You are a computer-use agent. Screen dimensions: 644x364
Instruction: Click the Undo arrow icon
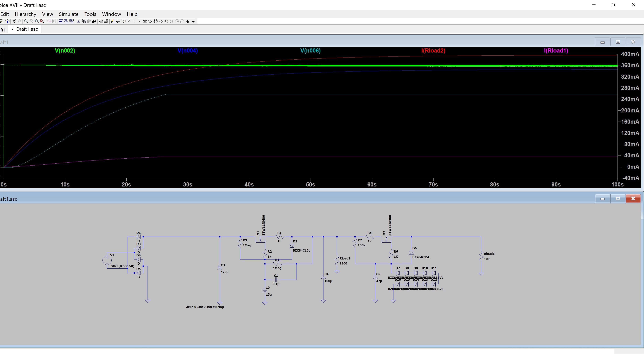166,21
